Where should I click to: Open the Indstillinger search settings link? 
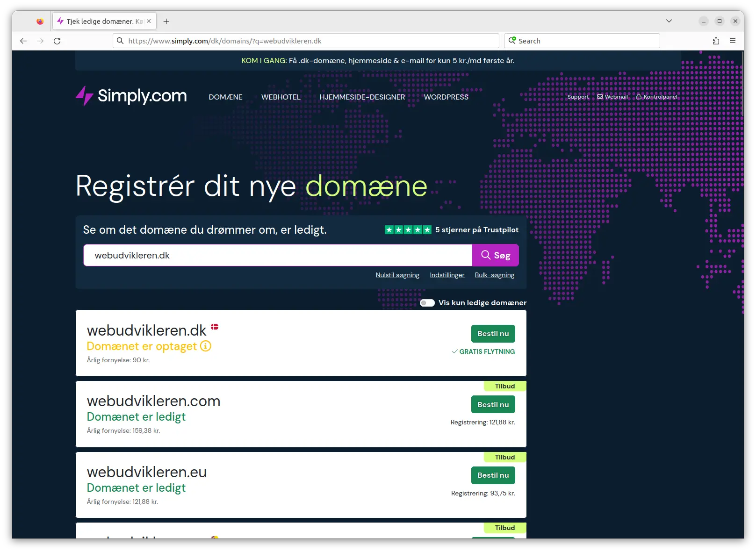tap(447, 275)
